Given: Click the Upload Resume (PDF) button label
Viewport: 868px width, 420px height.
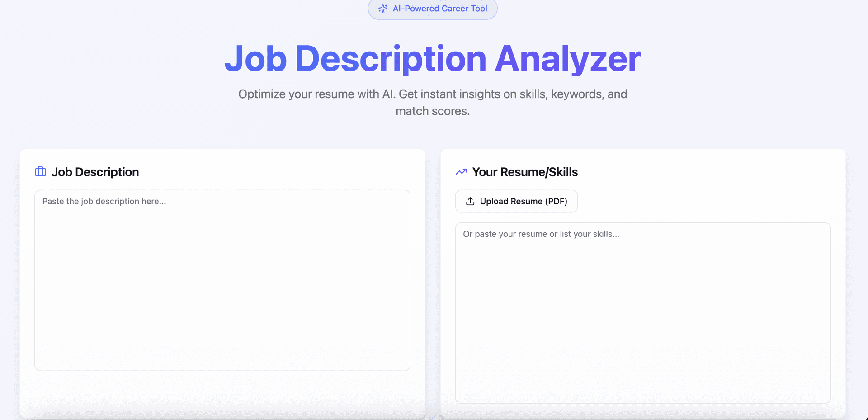Looking at the screenshot, I should tap(524, 201).
